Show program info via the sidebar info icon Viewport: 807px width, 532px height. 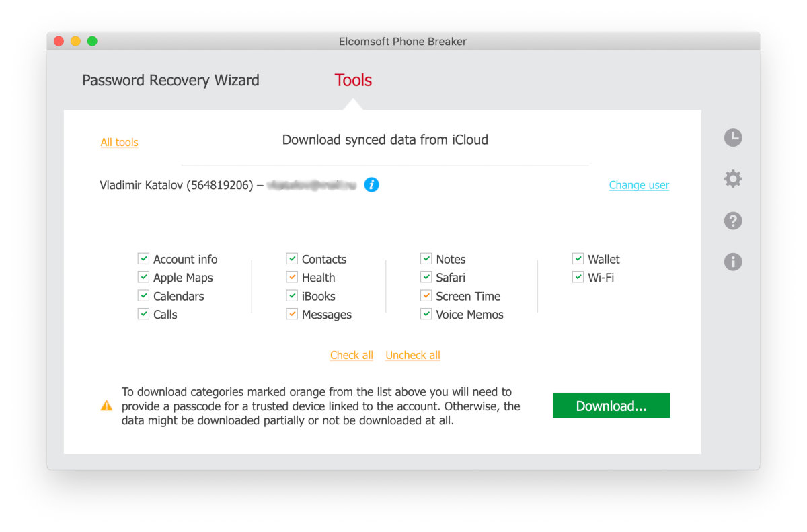point(733,262)
